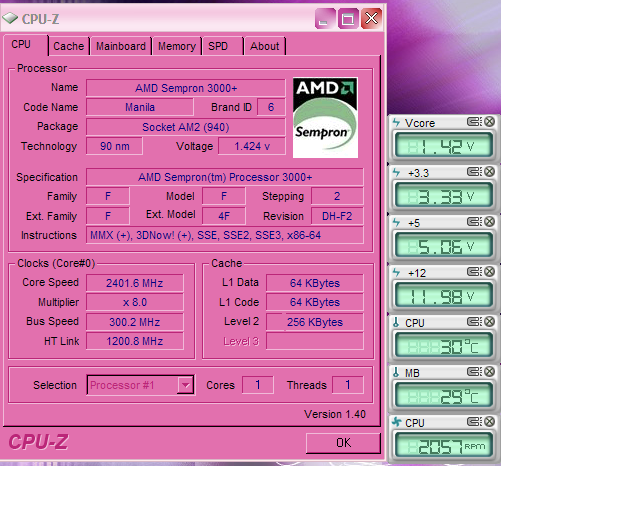The height and width of the screenshot is (512, 640).
Task: Click the Code Name value Manila
Action: 140,107
